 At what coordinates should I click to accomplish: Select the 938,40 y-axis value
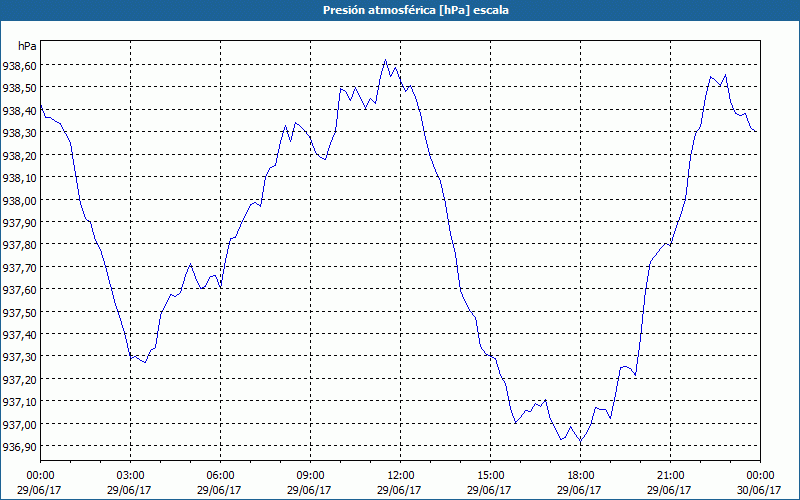click(19, 110)
